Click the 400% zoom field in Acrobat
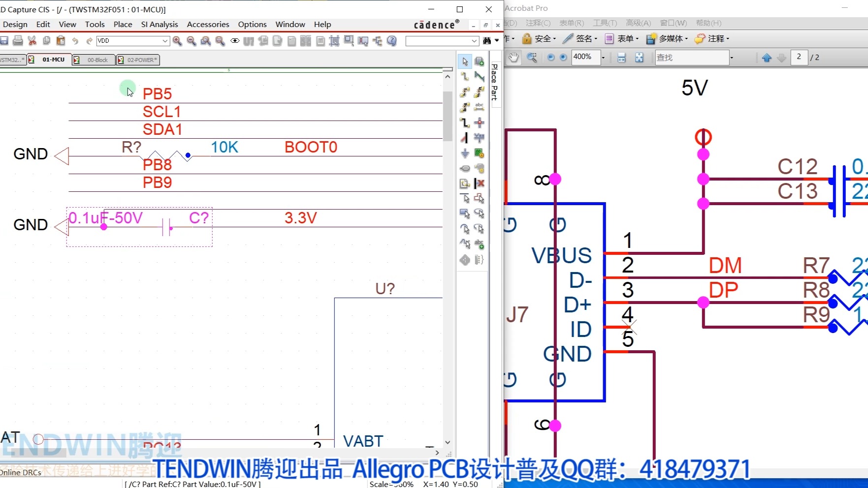The width and height of the screenshot is (868, 488). [x=585, y=57]
